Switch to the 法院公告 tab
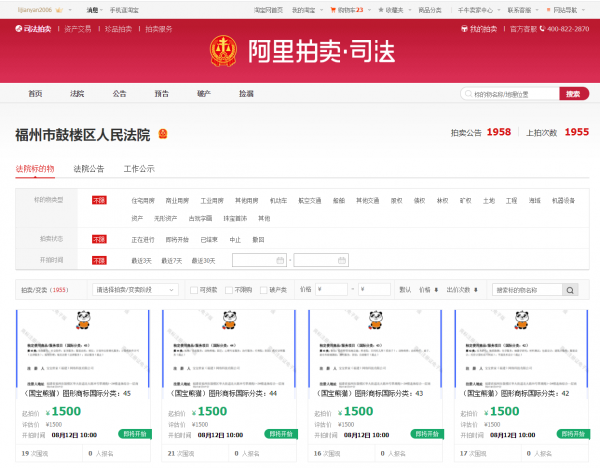600x468 pixels. coord(89,169)
